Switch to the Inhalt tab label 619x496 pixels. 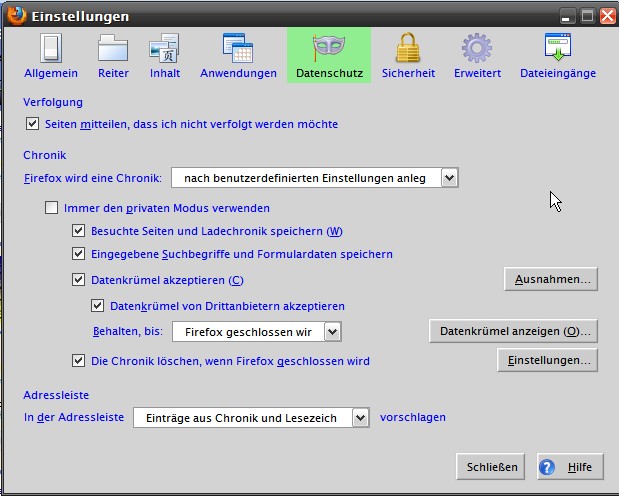[x=165, y=73]
